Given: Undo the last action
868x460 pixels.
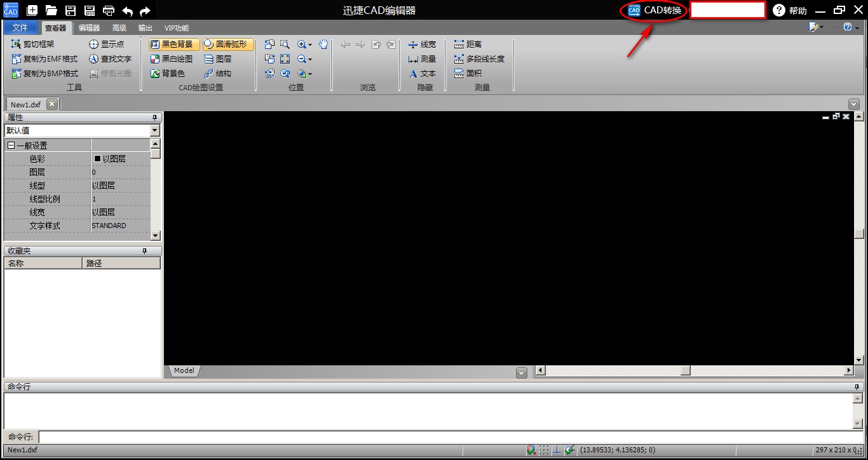Looking at the screenshot, I should (x=128, y=11).
